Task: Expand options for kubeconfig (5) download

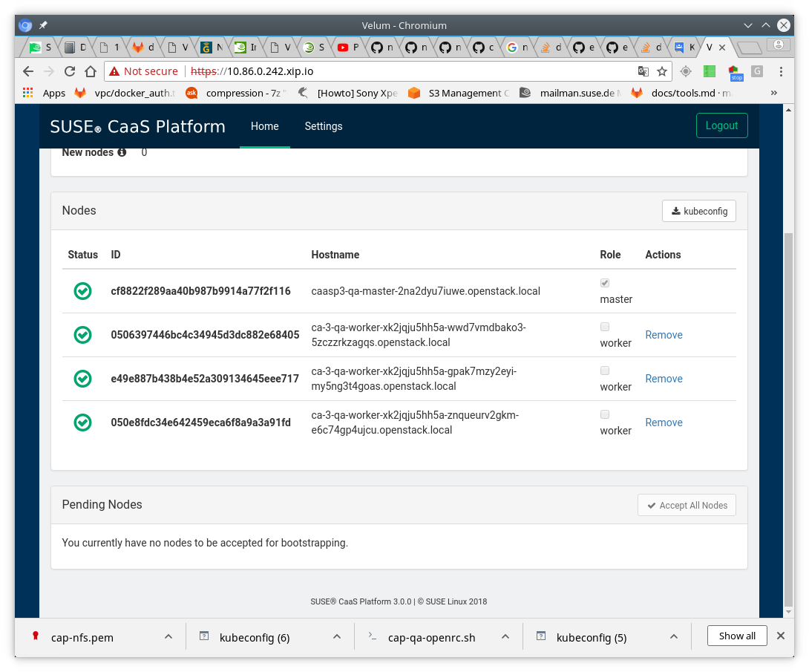Action: 674,637
